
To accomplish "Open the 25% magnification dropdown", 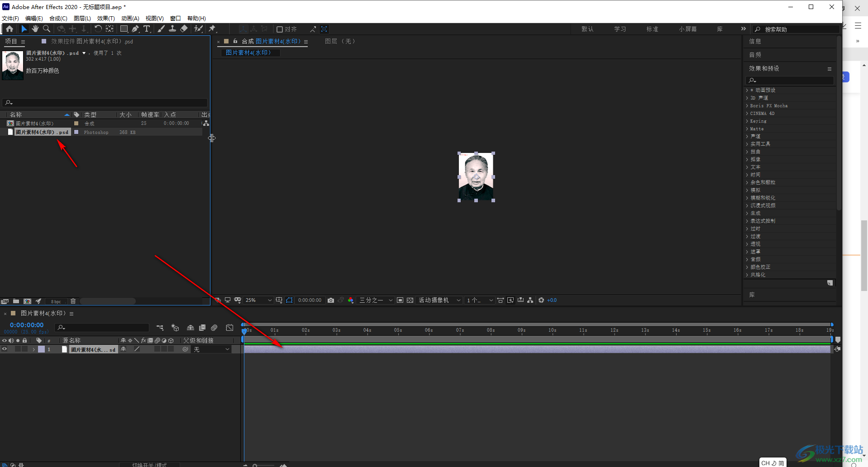I will click(258, 300).
